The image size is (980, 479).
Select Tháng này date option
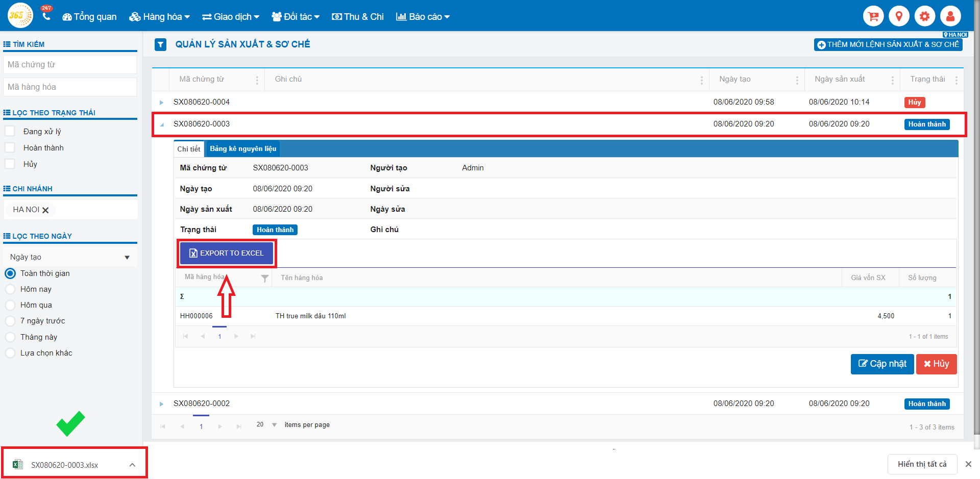click(10, 337)
